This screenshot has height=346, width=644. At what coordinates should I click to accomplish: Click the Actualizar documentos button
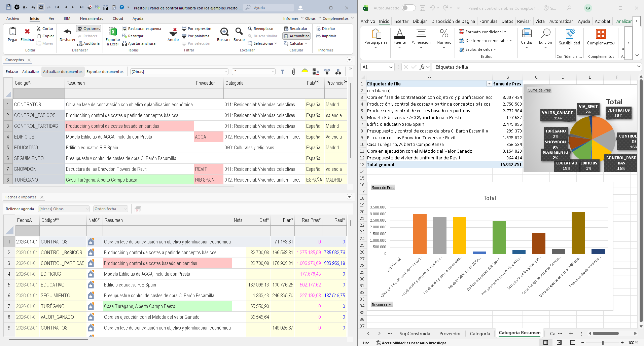(63, 72)
